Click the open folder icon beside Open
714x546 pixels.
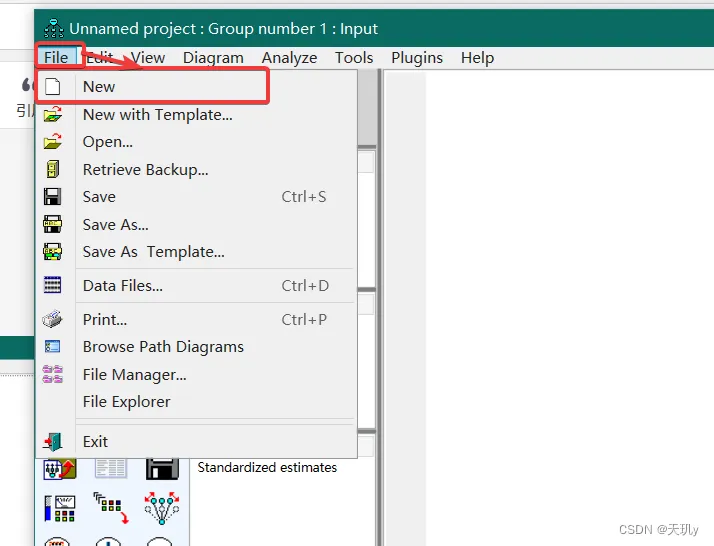(x=52, y=142)
